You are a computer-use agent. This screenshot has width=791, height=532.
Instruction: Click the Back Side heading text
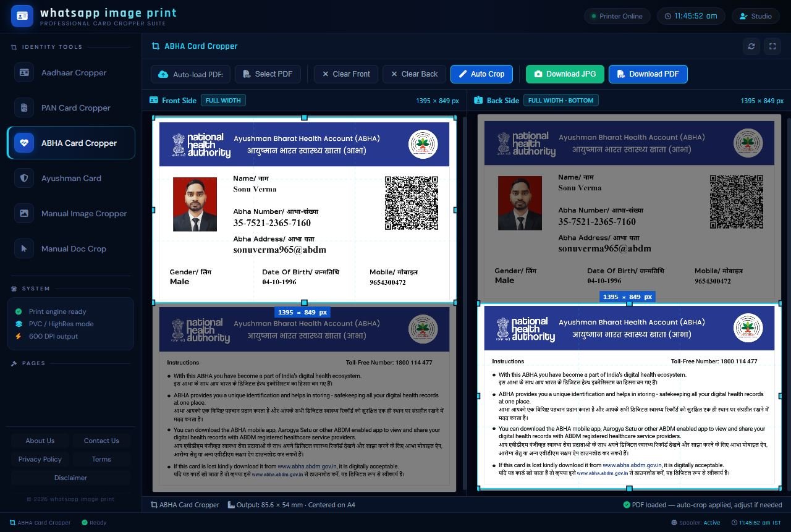(x=503, y=101)
